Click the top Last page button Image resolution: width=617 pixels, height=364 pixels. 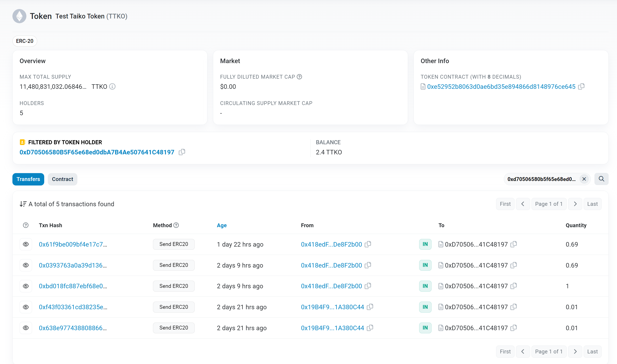(x=592, y=204)
